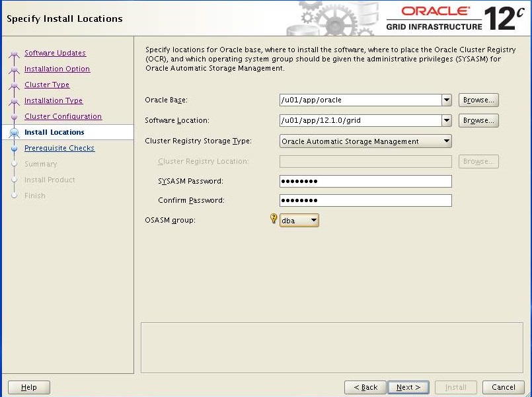Viewport: 532px width, 397px height.
Task: Open the OSASM group dba dropdown
Action: tap(299, 221)
